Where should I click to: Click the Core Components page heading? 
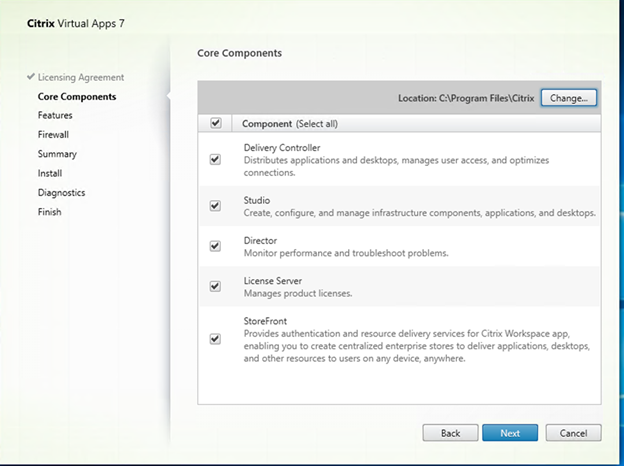point(240,53)
